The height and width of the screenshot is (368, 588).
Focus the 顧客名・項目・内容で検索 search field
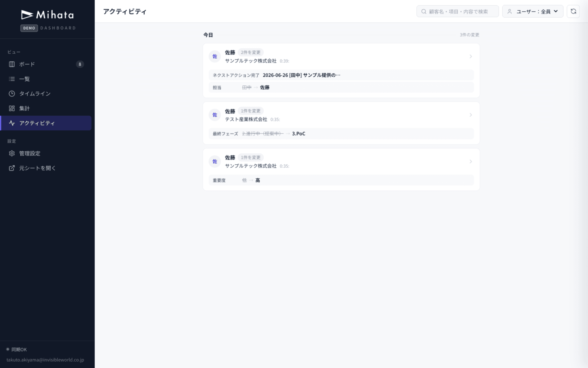(458, 11)
